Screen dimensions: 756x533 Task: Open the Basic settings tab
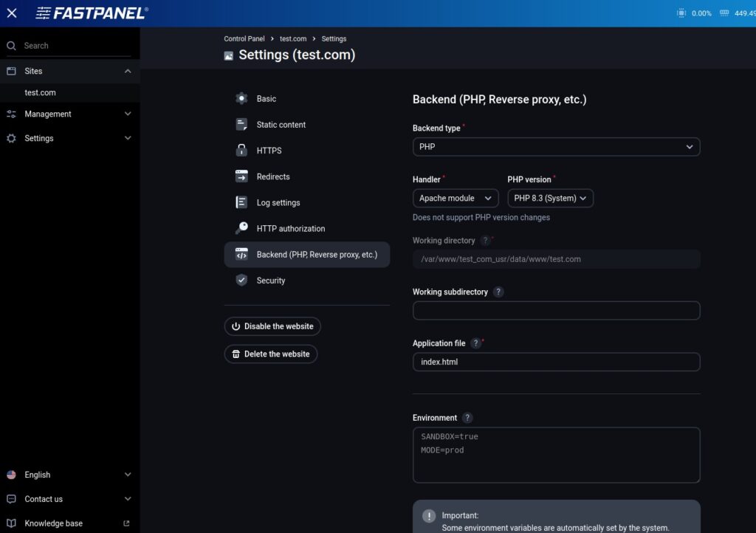(306, 98)
